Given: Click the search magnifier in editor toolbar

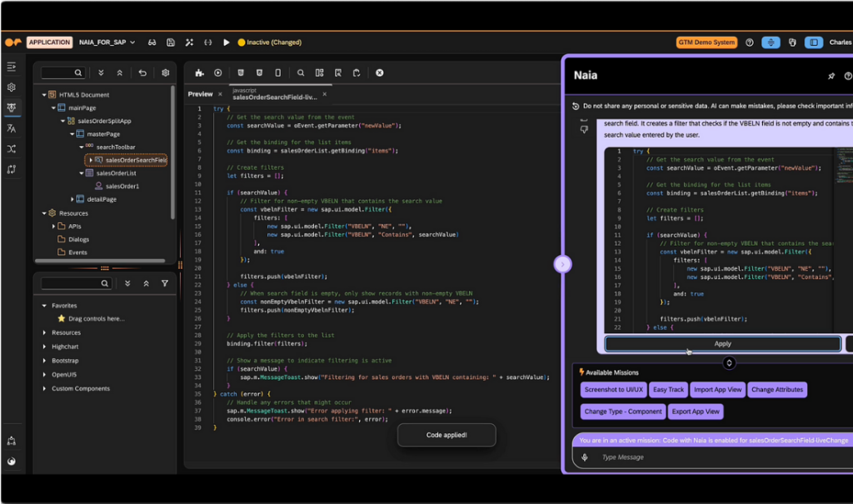Looking at the screenshot, I should [301, 73].
